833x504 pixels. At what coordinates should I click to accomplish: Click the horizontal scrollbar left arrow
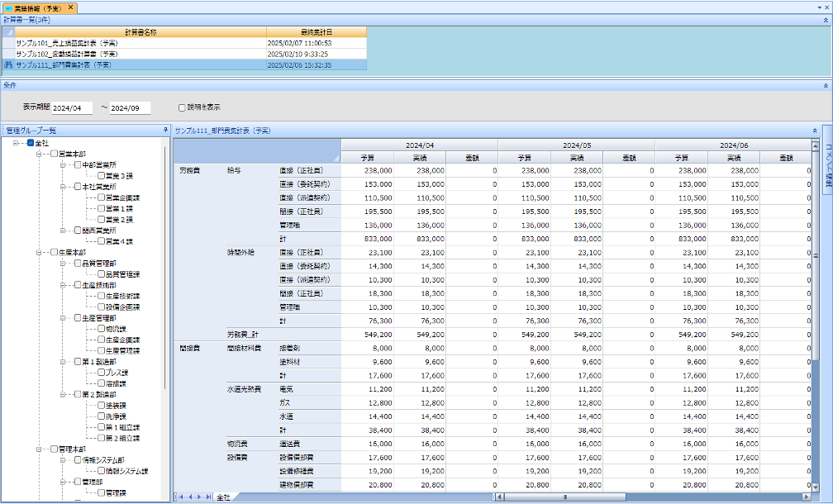499,497
